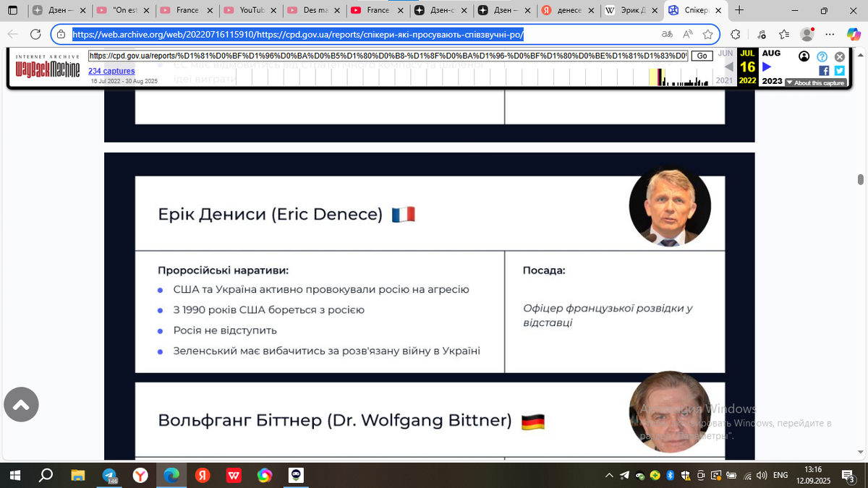This screenshot has height=488, width=868.
Task: Switch the ENG input language indicator
Action: tap(780, 475)
